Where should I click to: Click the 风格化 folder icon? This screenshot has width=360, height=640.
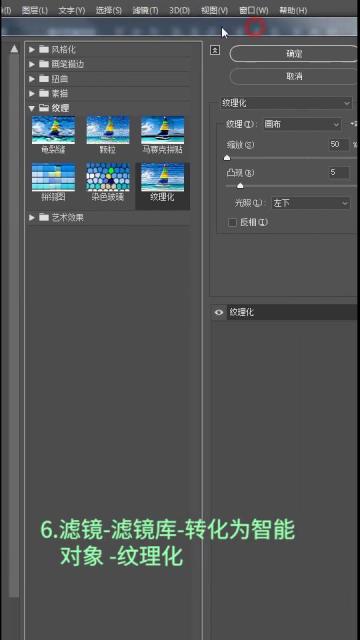pyautogui.click(x=44, y=49)
